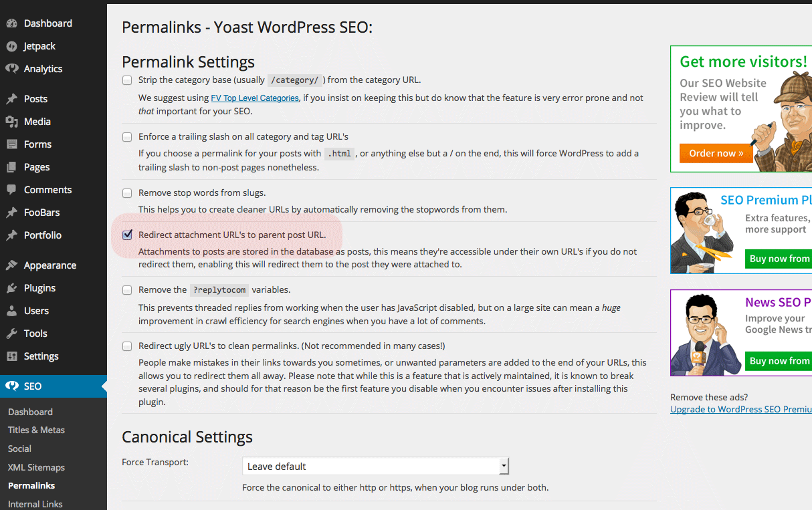Click the Pages icon in sidebar
812x510 pixels.
[x=11, y=167]
